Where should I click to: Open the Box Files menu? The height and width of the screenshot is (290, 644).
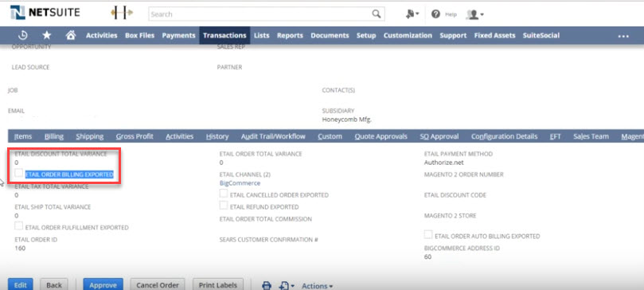click(139, 36)
